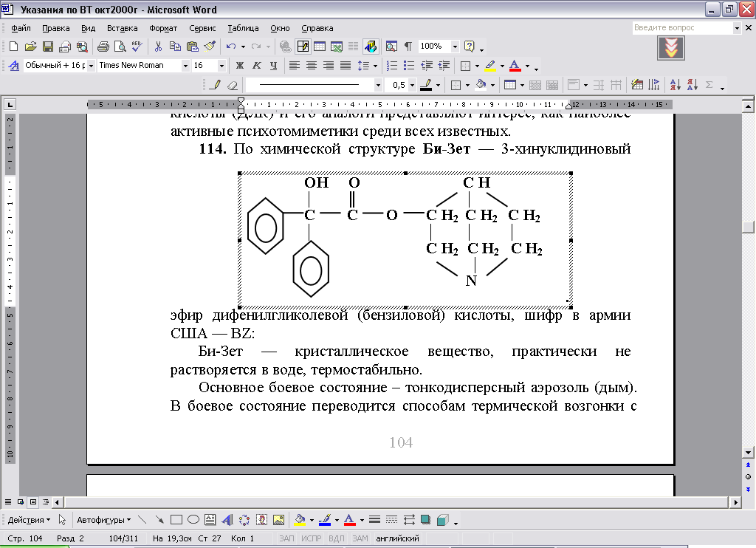756x548 pixels.
Task: Open the Сервис menu
Action: pos(202,28)
